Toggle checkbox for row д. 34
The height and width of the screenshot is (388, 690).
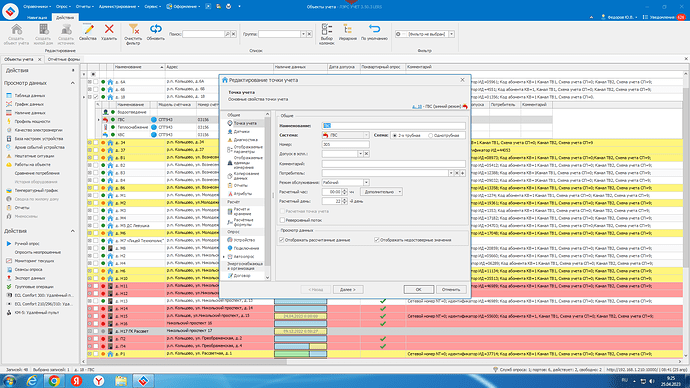pyautogui.click(x=95, y=143)
